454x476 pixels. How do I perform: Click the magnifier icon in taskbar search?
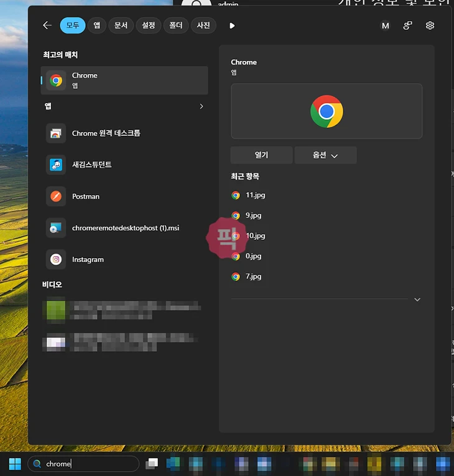37,464
